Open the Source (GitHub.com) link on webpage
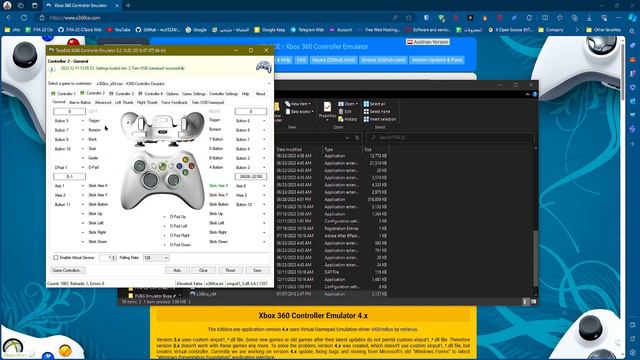This screenshot has width=640, height=360. click(383, 60)
